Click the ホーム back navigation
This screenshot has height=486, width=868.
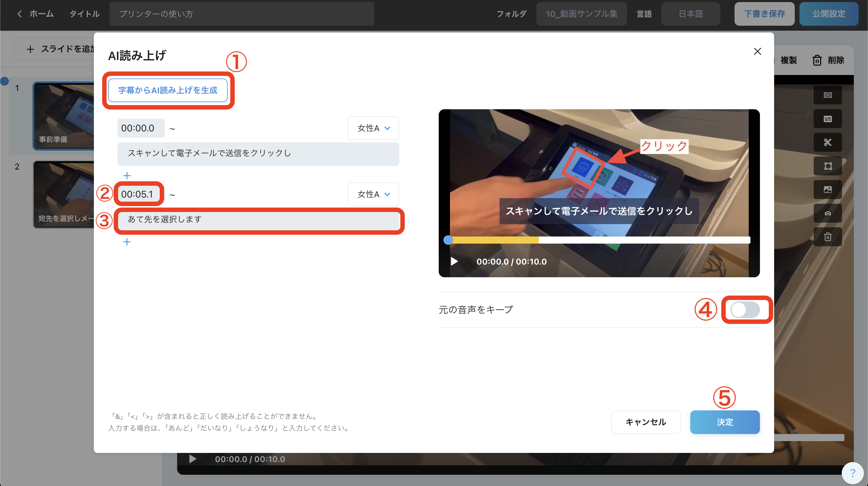pos(35,14)
